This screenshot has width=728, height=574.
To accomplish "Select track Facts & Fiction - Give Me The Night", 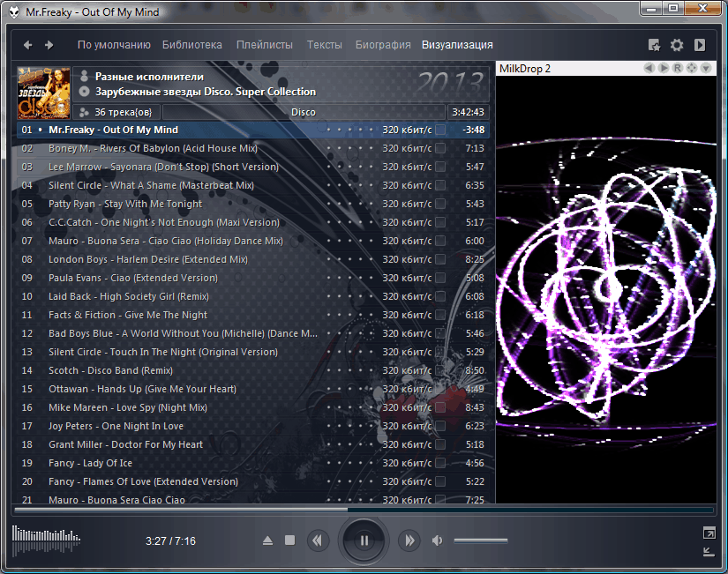I will point(253,315).
